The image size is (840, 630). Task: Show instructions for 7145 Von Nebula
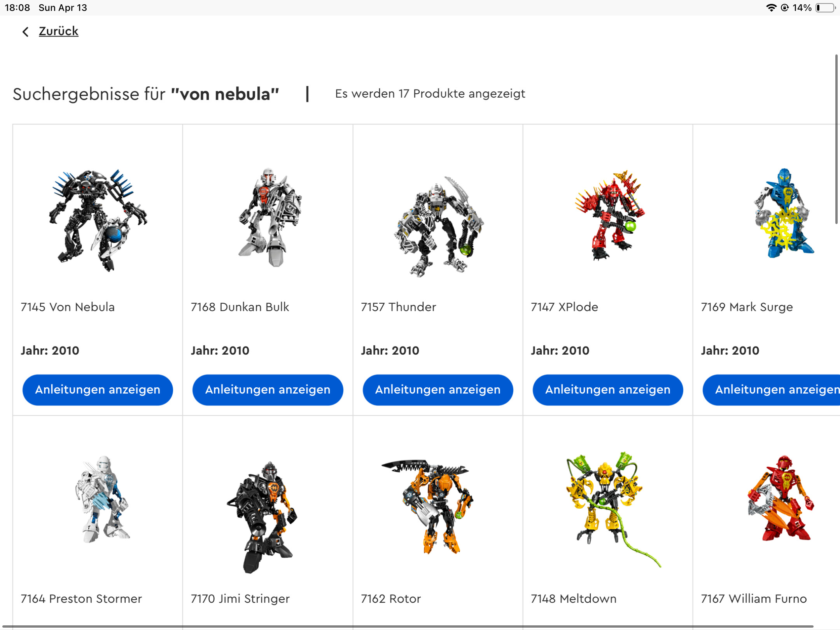98,390
